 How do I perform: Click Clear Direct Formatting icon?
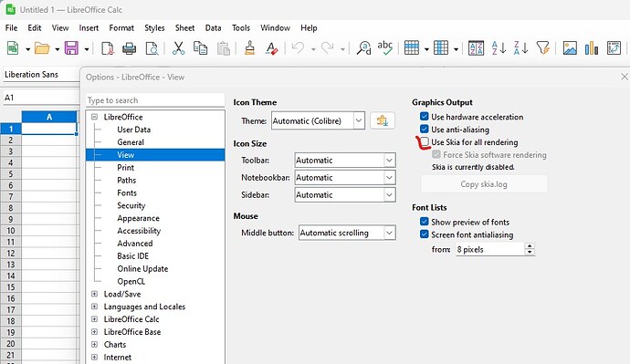coord(271,48)
